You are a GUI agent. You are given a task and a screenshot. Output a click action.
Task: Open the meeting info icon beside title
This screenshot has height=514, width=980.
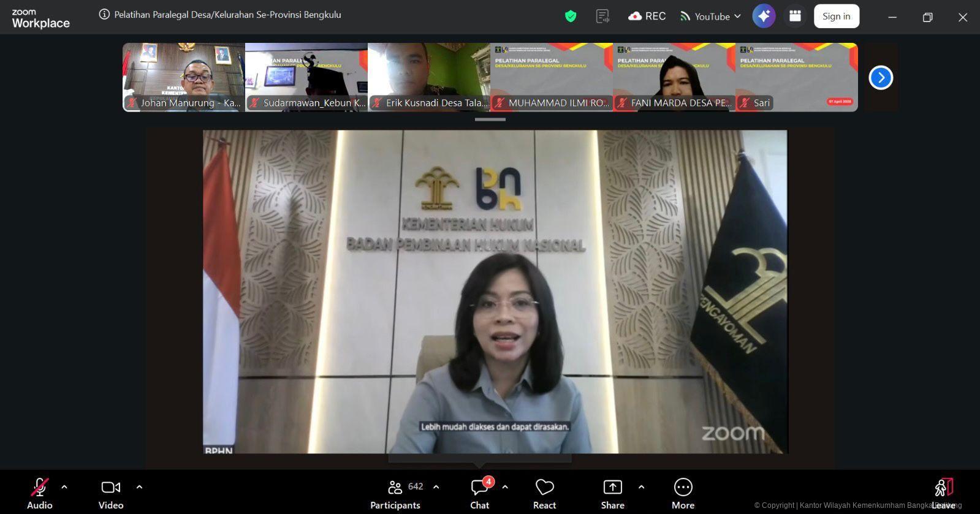tap(104, 14)
